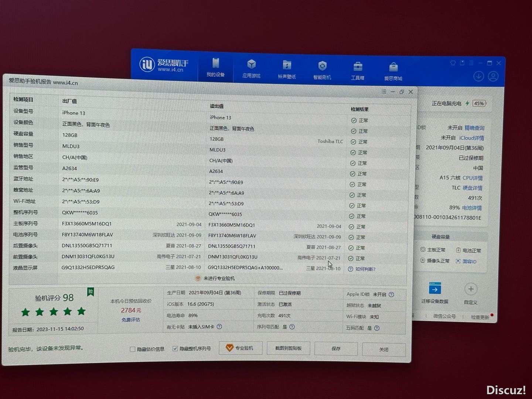Click 主板序列号 row 正常 check icon
This screenshot has width=532, height=399.
[351, 227]
